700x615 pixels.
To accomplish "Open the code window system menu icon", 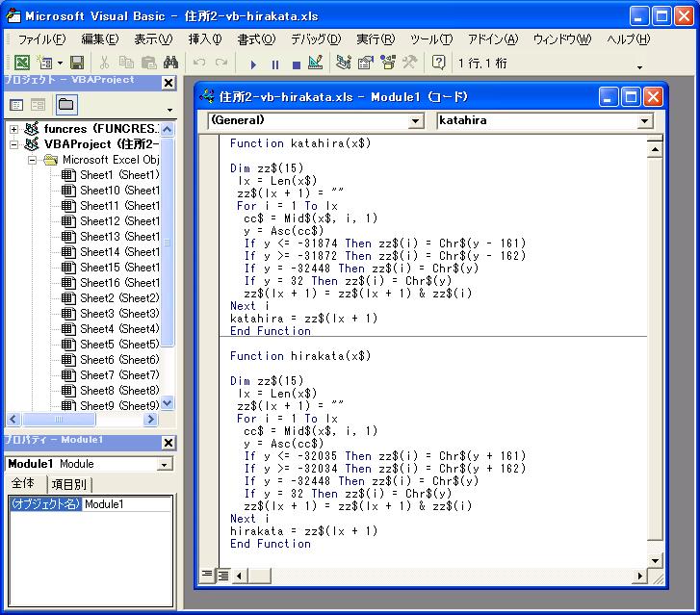I will click(x=207, y=96).
